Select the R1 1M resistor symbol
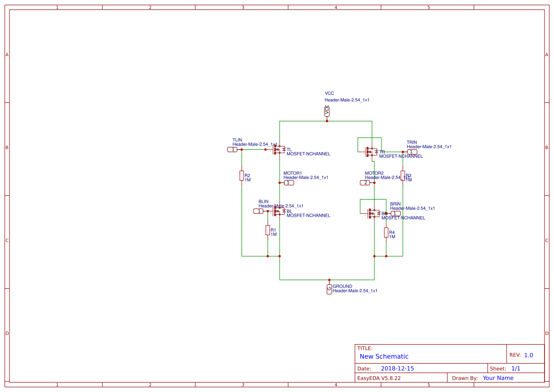Viewport: 554px width, 392px height. tap(268, 231)
